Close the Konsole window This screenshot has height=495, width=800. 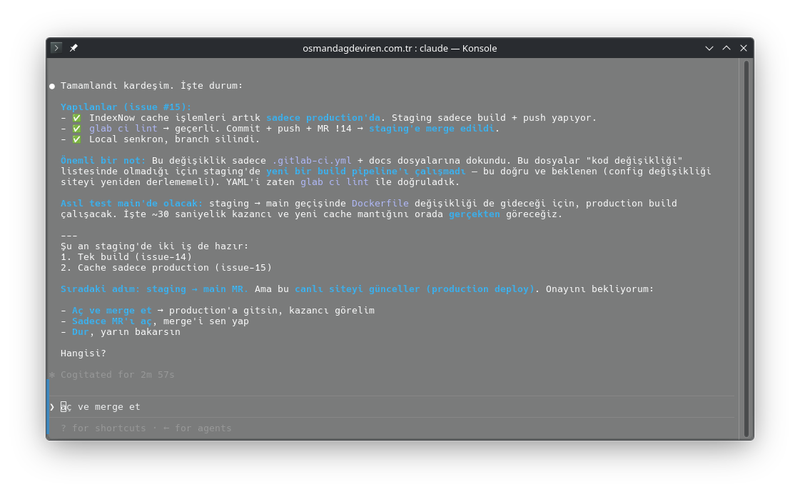pos(743,48)
